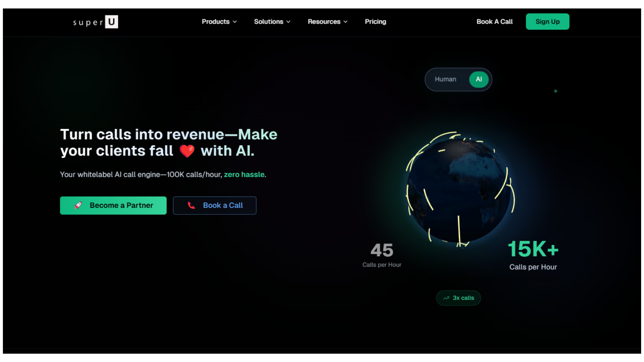
Task: Open the Products dropdown menu
Action: tap(219, 22)
